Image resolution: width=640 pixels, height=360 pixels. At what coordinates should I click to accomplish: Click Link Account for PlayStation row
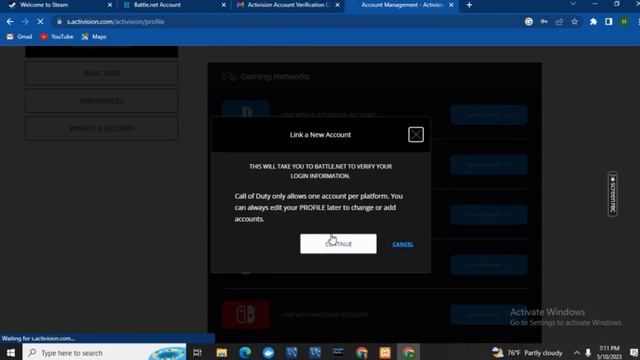tap(489, 115)
